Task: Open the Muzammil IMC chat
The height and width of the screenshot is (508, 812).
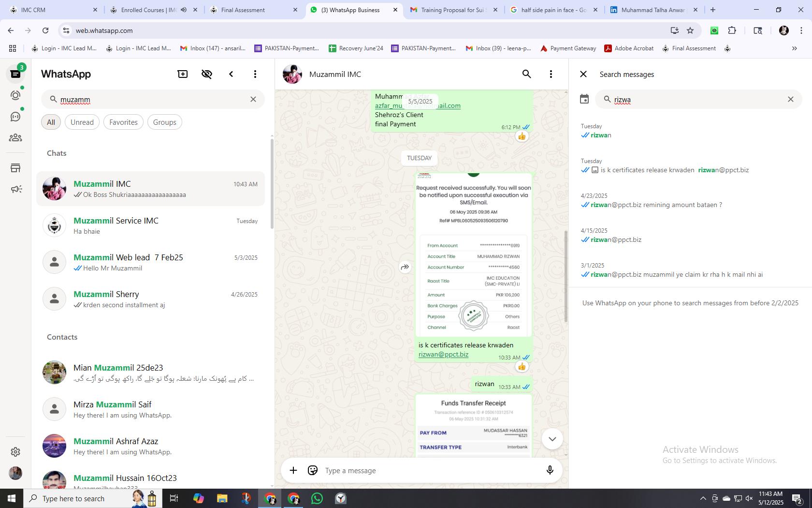Action: (x=150, y=189)
